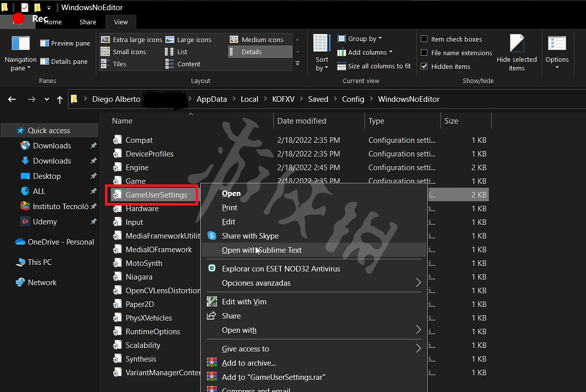Open the Add columns dropdown
Image resolution: width=586 pixels, height=392 pixels.
365,53
